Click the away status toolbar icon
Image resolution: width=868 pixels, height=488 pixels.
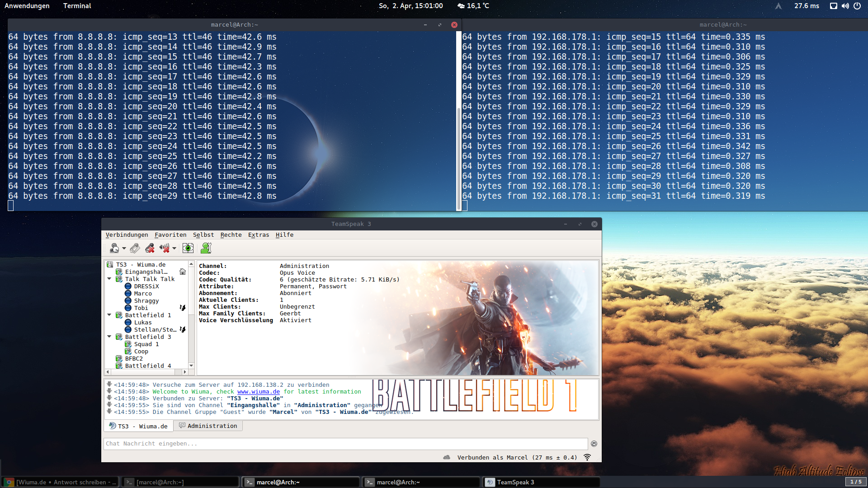click(114, 248)
